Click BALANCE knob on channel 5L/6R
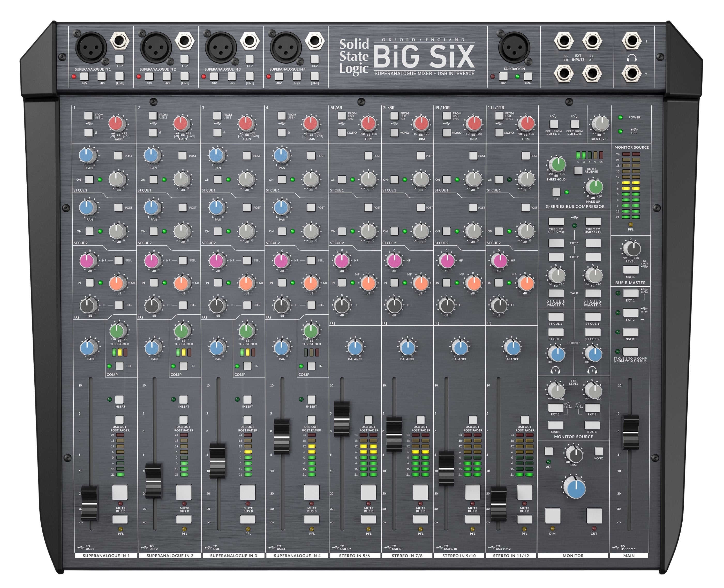 click(x=355, y=348)
